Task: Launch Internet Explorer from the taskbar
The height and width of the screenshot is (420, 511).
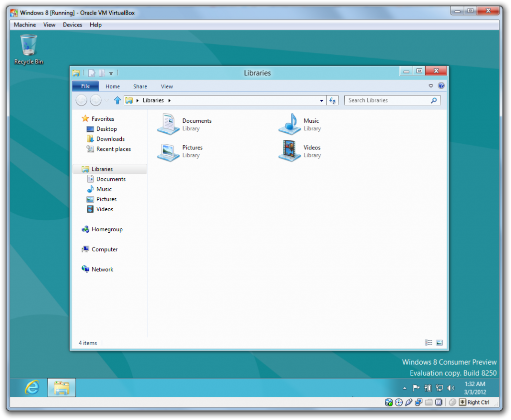Action: [31, 388]
